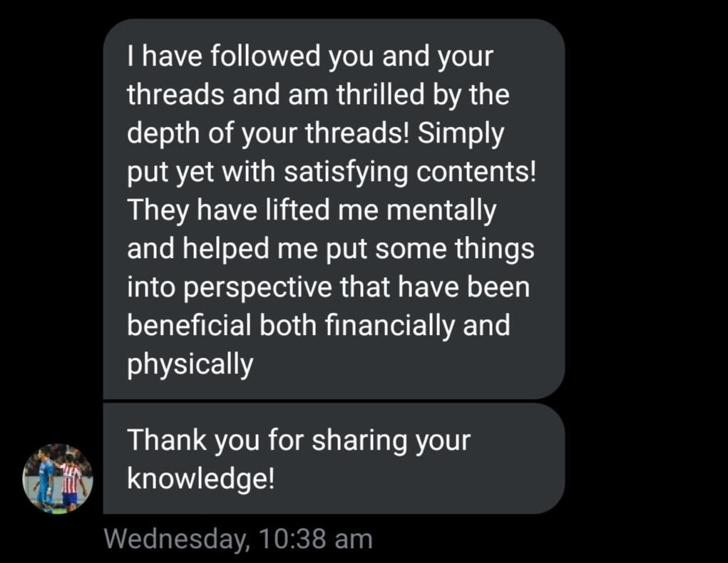Click the word "knowledge!" in second message
Image resolution: width=728 pixels, height=563 pixels.
[x=200, y=479]
